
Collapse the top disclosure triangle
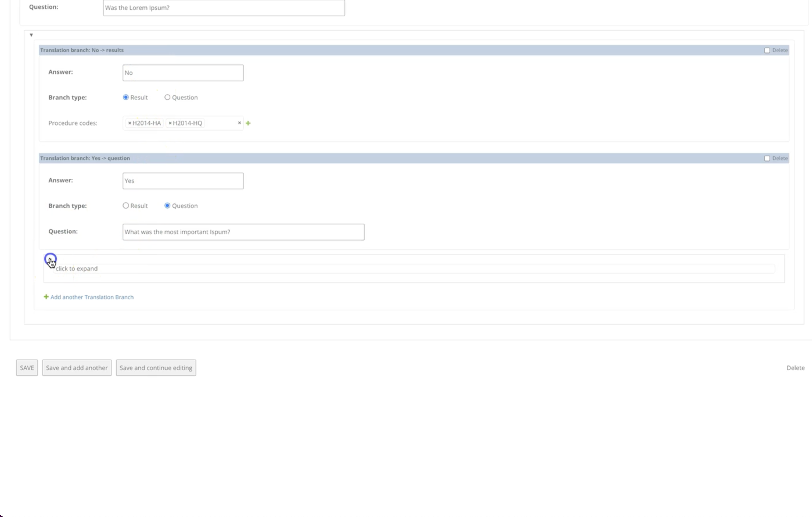coord(31,35)
